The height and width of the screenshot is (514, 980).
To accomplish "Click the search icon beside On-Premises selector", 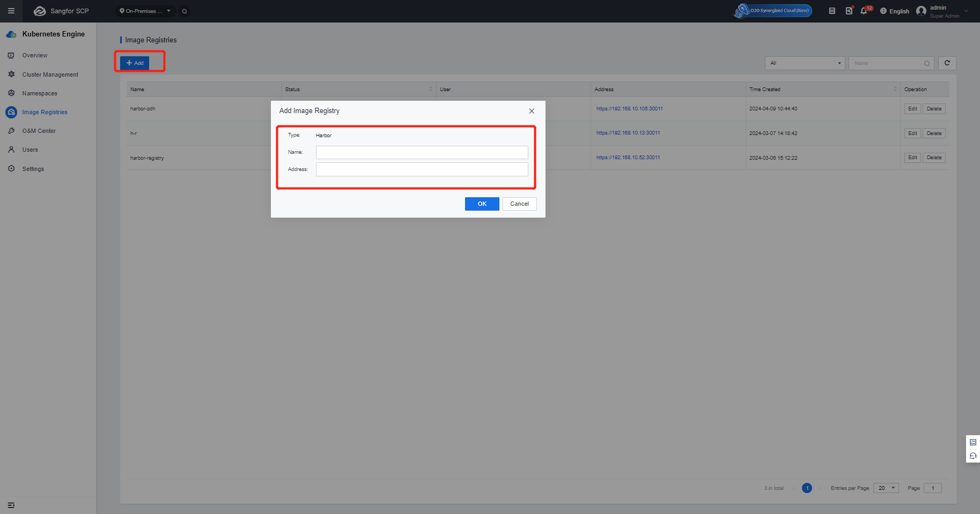I will [x=185, y=11].
